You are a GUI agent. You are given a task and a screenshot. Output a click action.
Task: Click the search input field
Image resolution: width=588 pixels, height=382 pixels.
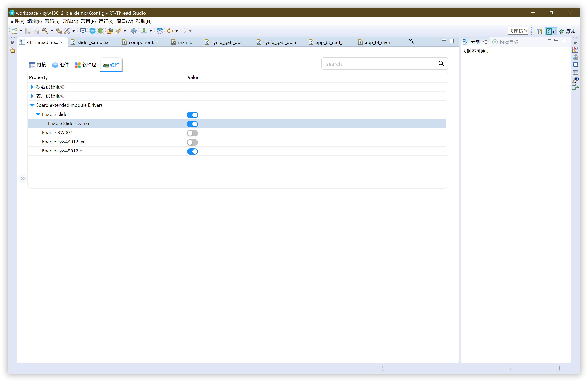(384, 64)
